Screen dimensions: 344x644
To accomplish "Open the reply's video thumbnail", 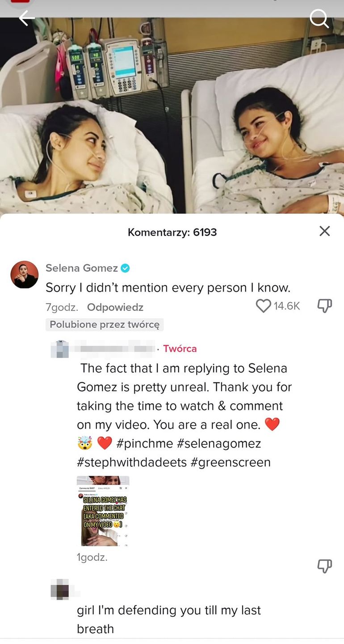I will 103,511.
